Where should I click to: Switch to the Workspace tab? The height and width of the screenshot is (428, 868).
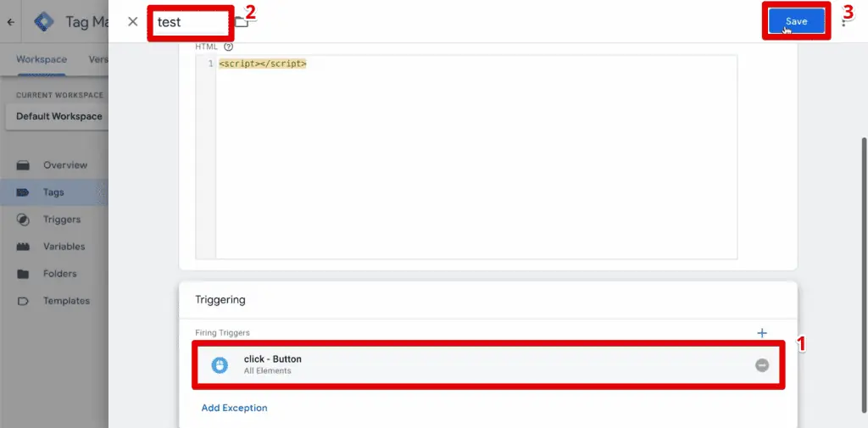[42, 59]
